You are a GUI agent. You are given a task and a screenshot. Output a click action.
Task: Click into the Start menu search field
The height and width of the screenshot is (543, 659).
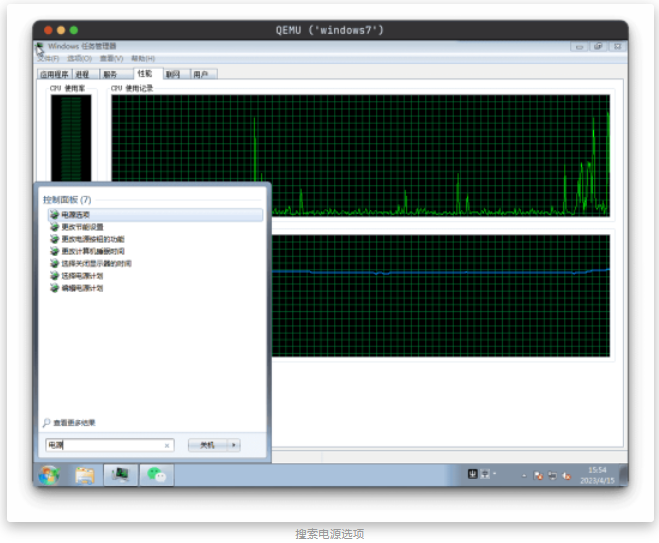pyautogui.click(x=105, y=446)
